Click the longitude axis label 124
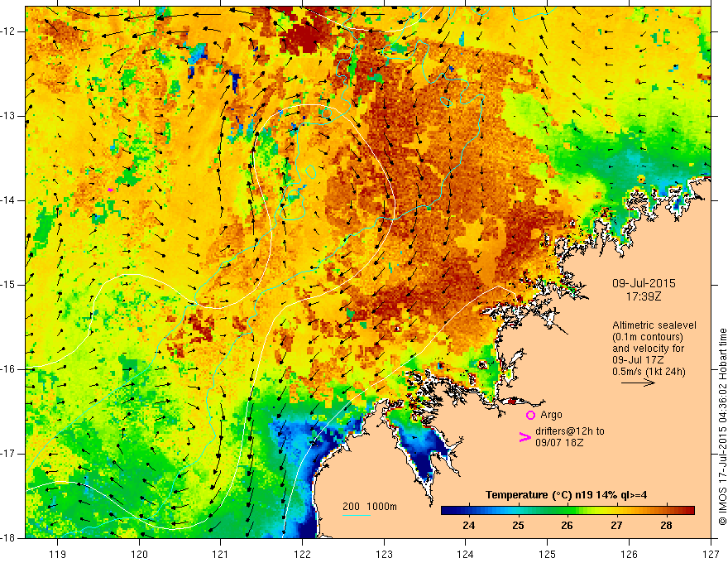 [466, 554]
